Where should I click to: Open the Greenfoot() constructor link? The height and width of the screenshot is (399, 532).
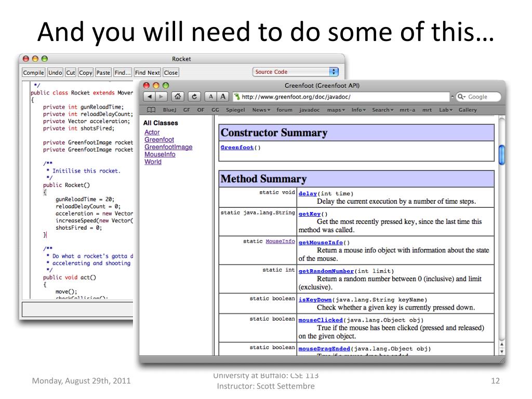coord(237,148)
